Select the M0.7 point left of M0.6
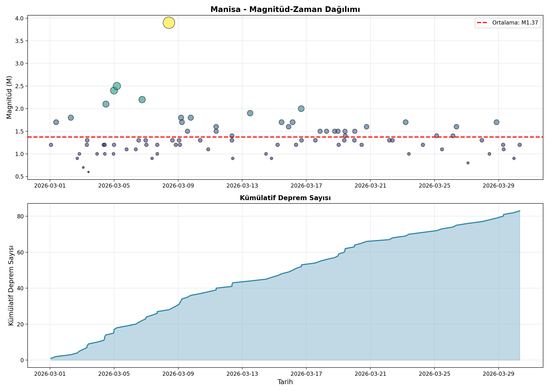This screenshot has height=392, width=549. (83, 168)
